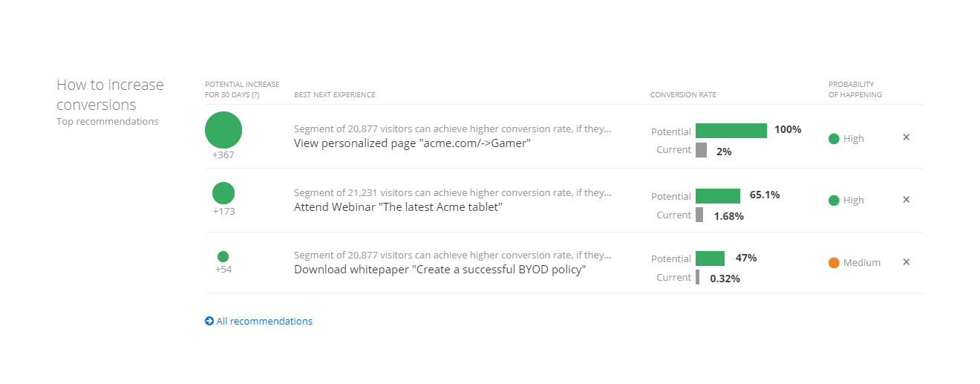Click the Best Next Experience column header
The height and width of the screenshot is (384, 980).
click(x=334, y=95)
